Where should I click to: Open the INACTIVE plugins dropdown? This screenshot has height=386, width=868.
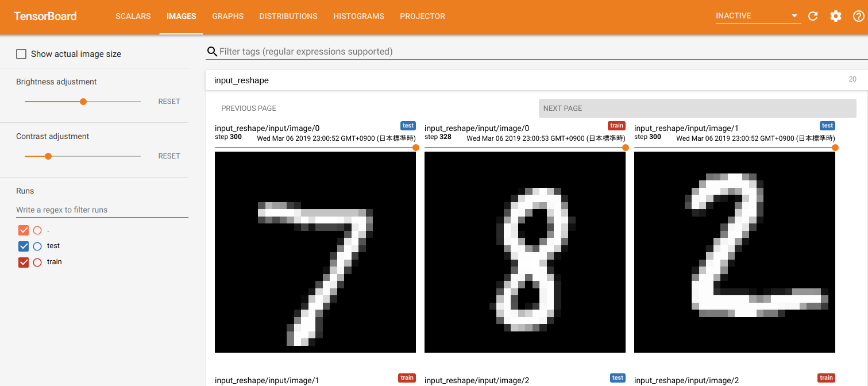point(758,16)
